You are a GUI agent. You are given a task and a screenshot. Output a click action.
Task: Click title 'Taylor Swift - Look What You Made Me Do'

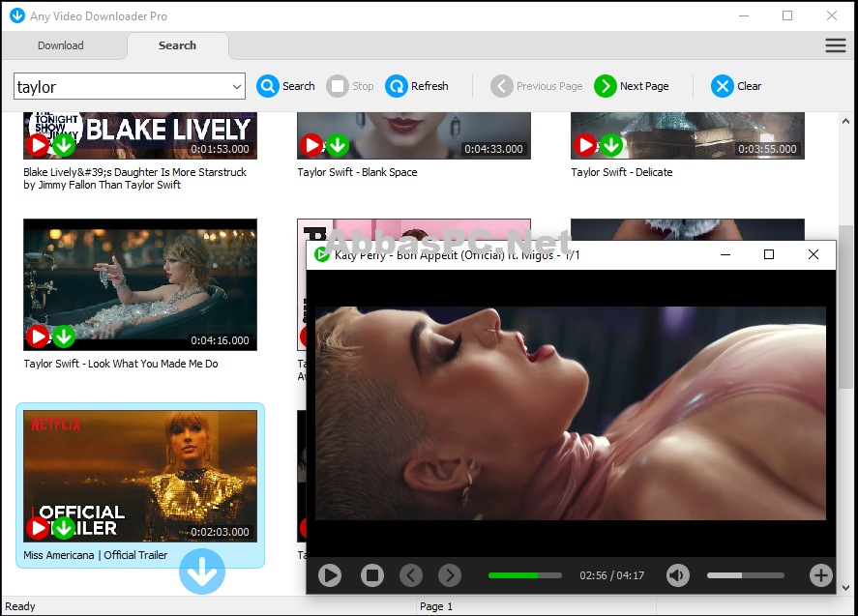(120, 364)
